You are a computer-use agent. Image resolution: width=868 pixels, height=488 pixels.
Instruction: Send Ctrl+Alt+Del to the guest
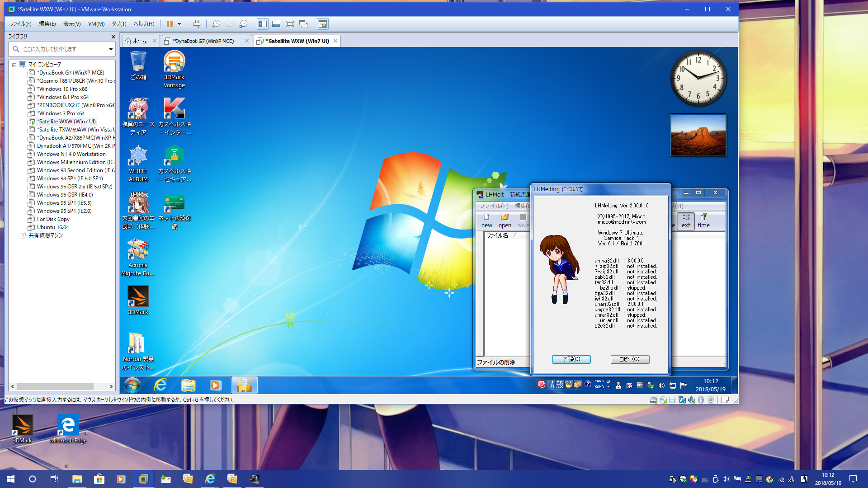point(197,24)
